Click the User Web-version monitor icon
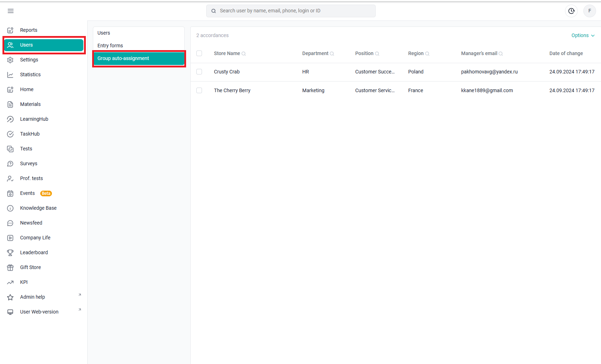 10,312
